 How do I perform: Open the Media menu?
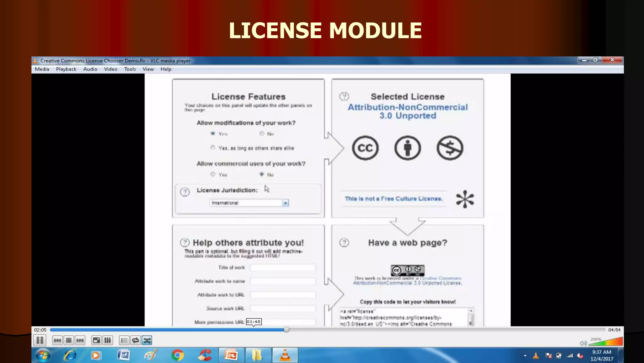pyautogui.click(x=42, y=69)
